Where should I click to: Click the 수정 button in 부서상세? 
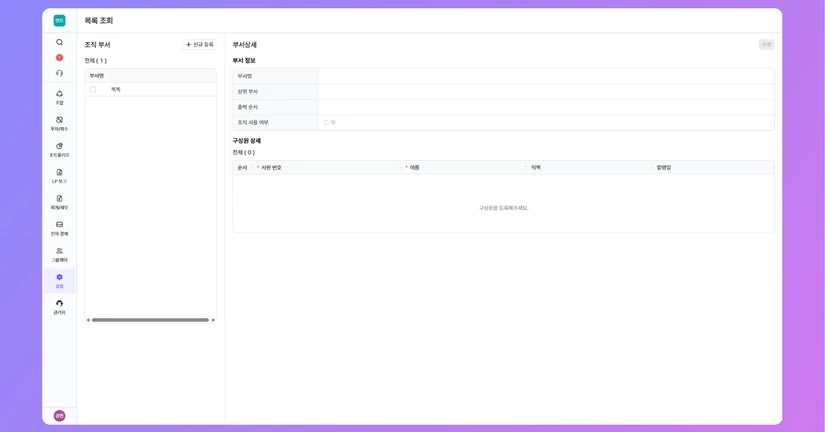[x=767, y=45]
